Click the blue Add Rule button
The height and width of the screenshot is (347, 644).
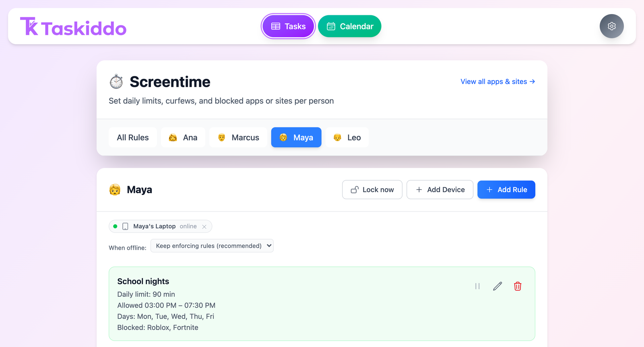pos(506,190)
